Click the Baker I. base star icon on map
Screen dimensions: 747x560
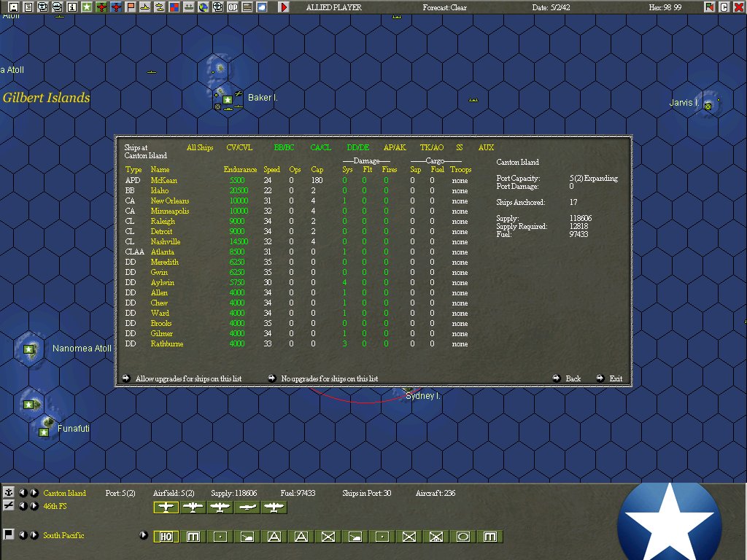click(228, 99)
